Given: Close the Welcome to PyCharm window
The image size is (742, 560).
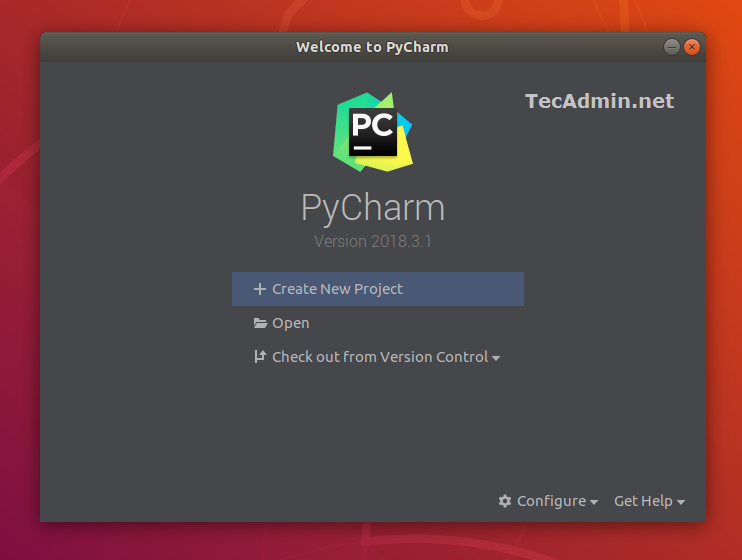Looking at the screenshot, I should [x=692, y=47].
